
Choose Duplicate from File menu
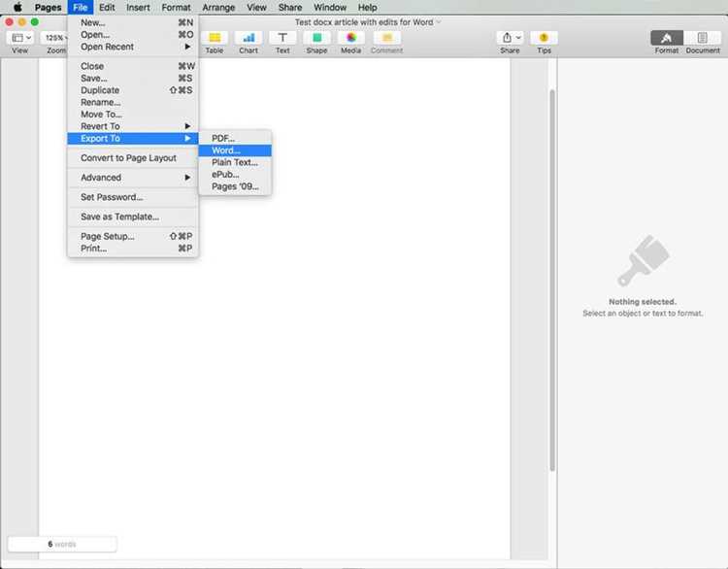[x=133, y=90]
